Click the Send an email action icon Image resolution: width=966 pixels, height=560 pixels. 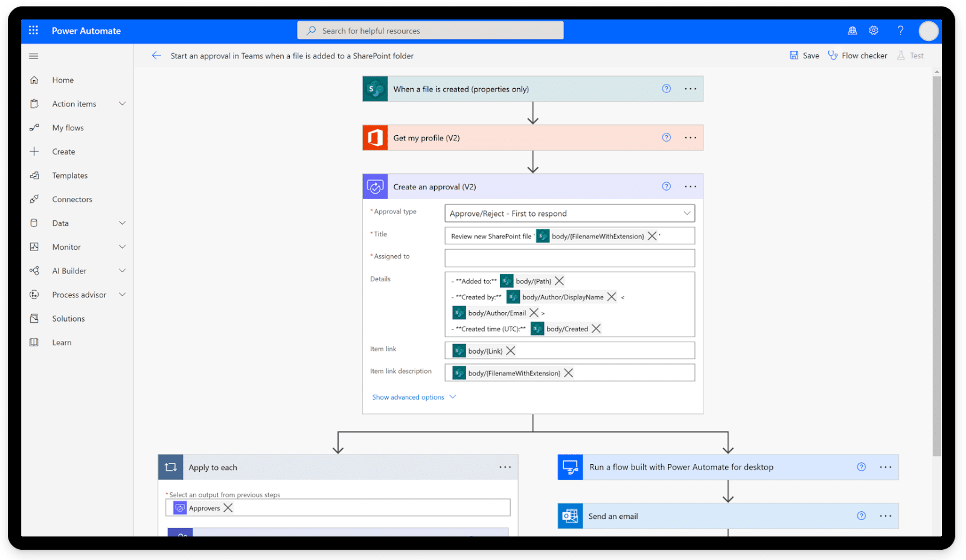pos(570,516)
